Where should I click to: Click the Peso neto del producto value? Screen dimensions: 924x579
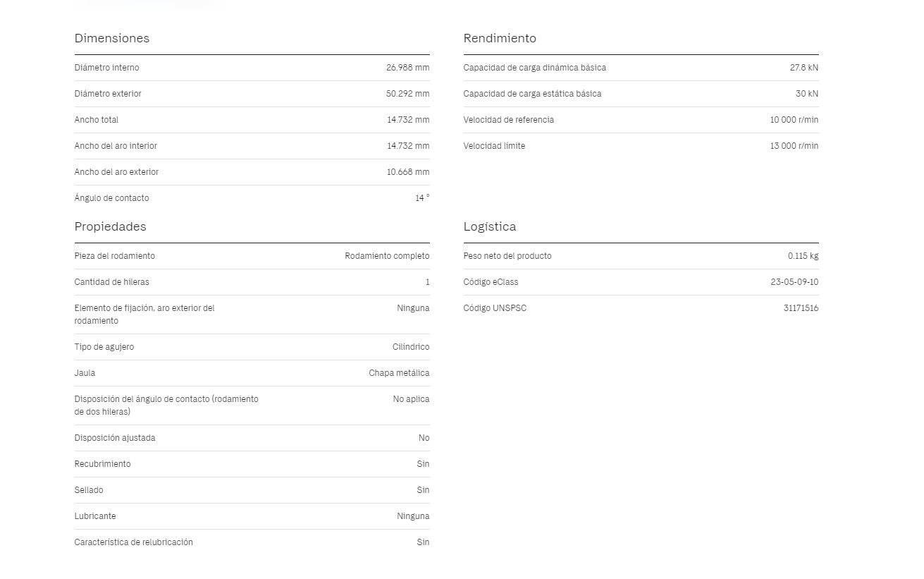tap(803, 256)
